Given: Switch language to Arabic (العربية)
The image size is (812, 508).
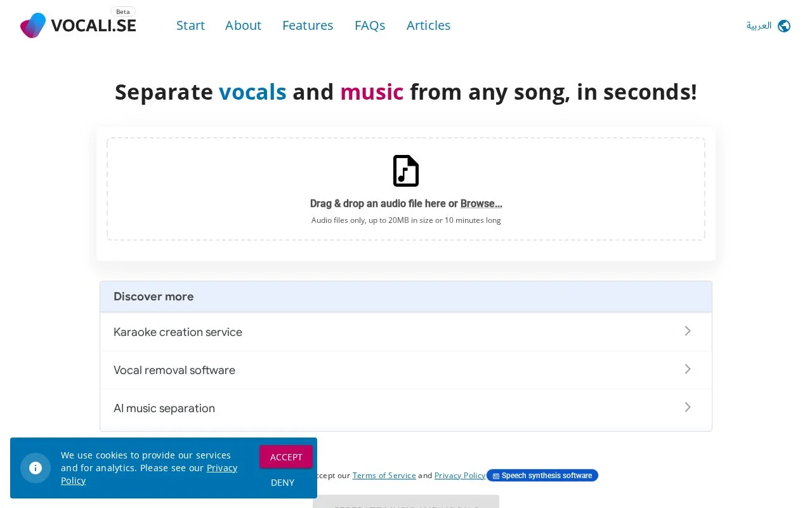Looking at the screenshot, I should click(x=759, y=26).
